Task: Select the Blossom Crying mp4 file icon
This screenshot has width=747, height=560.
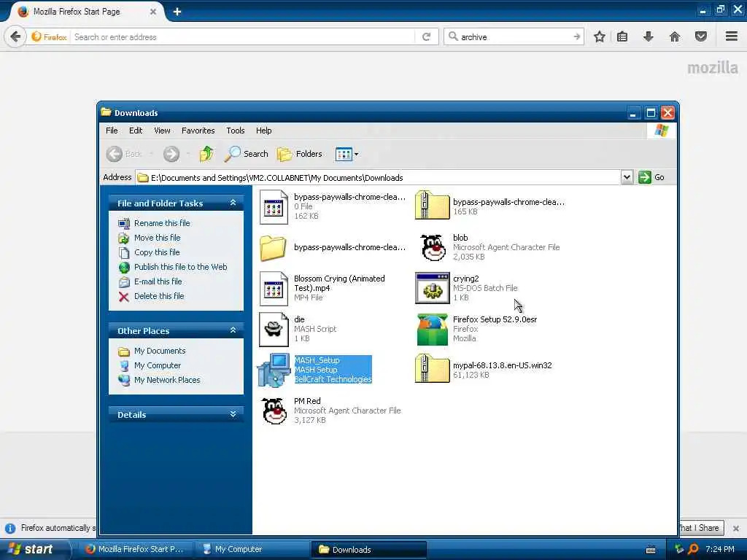Action: click(x=274, y=288)
